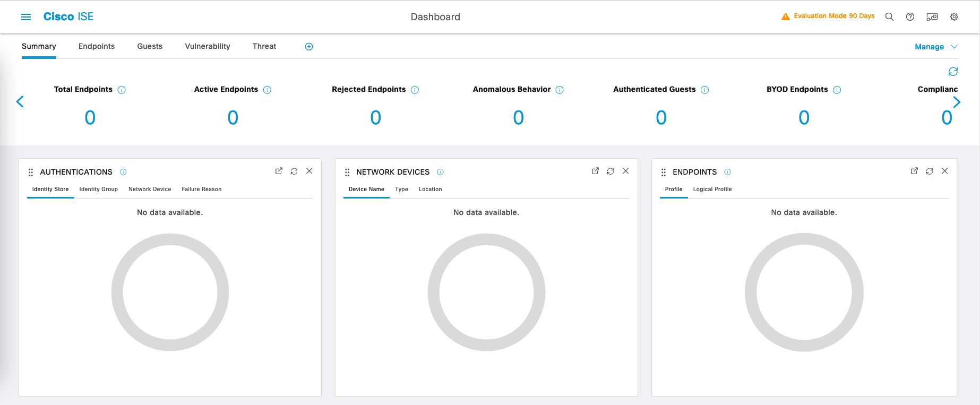
Task: Pop out the Authentications dashlet in new window
Action: coord(279,171)
